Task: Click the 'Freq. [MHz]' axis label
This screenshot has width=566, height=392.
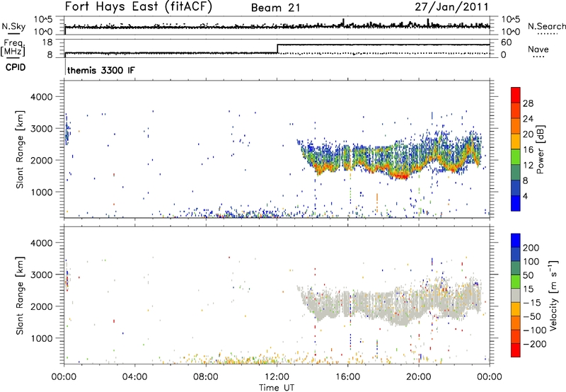Action: pos(13,47)
